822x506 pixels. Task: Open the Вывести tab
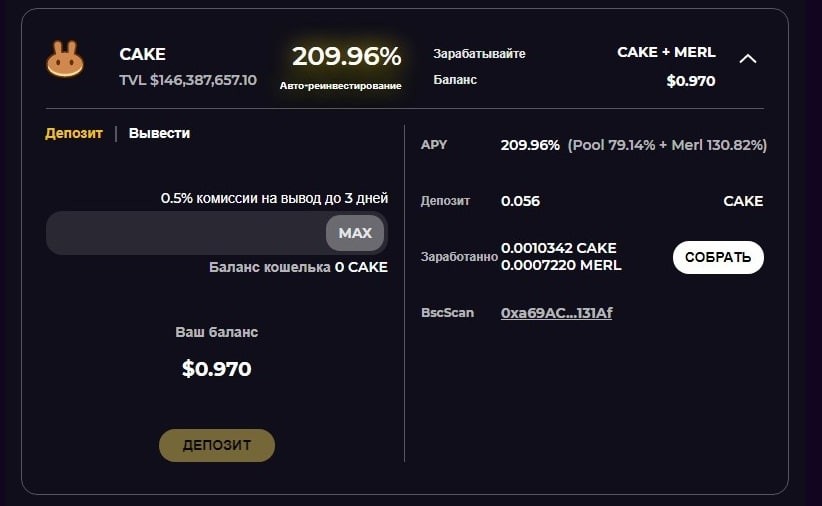[x=159, y=133]
